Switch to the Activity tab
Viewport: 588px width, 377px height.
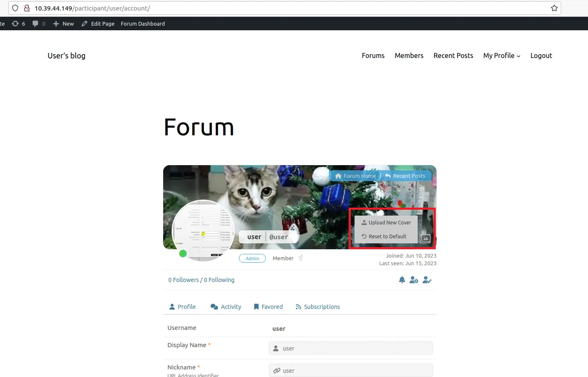coord(226,307)
